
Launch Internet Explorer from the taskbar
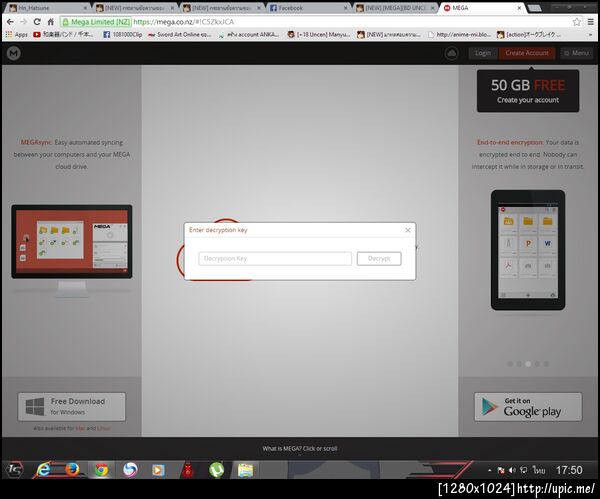(x=44, y=470)
